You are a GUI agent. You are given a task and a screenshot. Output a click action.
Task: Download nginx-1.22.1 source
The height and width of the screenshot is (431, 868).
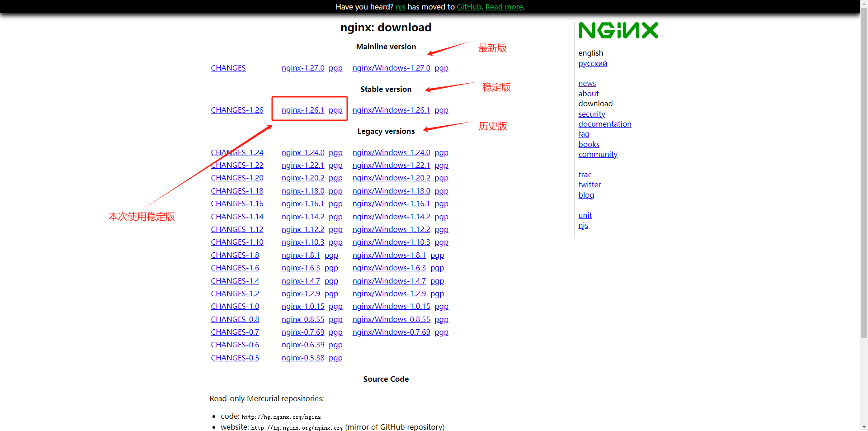tap(303, 165)
